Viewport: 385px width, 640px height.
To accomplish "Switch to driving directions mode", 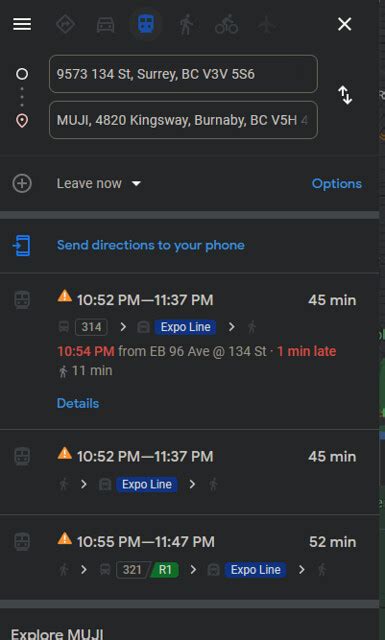I will pos(105,25).
